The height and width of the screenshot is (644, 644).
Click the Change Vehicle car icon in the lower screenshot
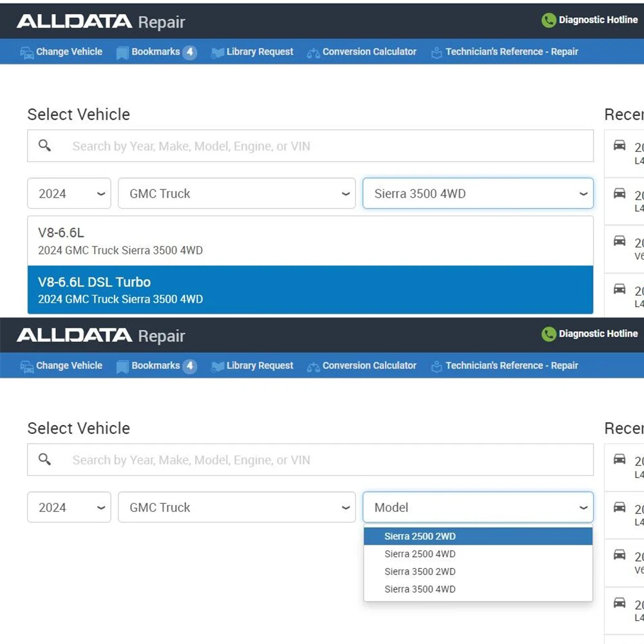[x=27, y=366]
